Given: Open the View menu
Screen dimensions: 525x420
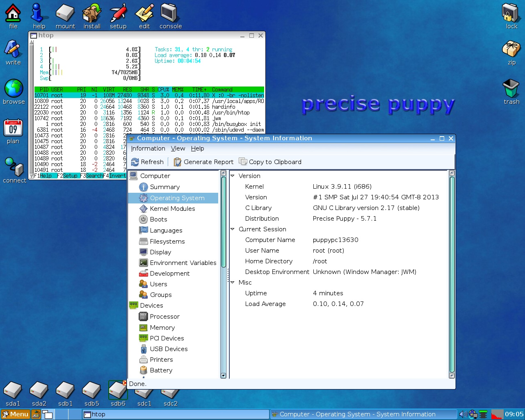Looking at the screenshot, I should [x=178, y=148].
